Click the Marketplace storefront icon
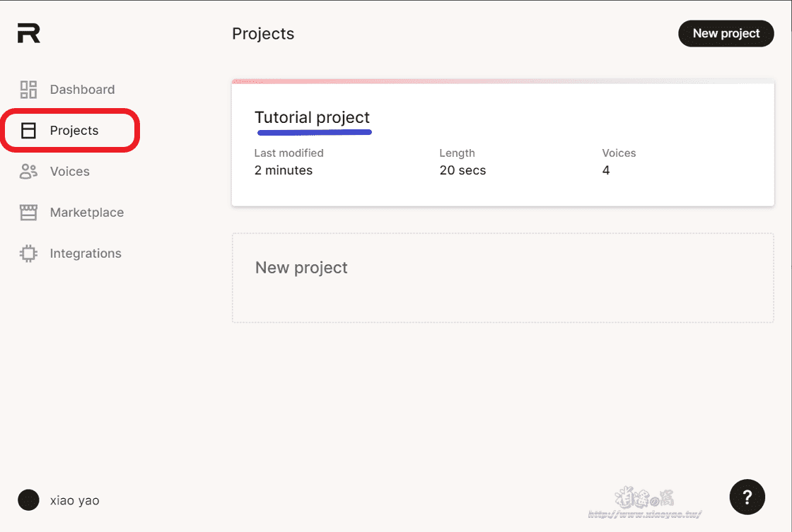Screen dimensions: 792x532 click(x=28, y=213)
